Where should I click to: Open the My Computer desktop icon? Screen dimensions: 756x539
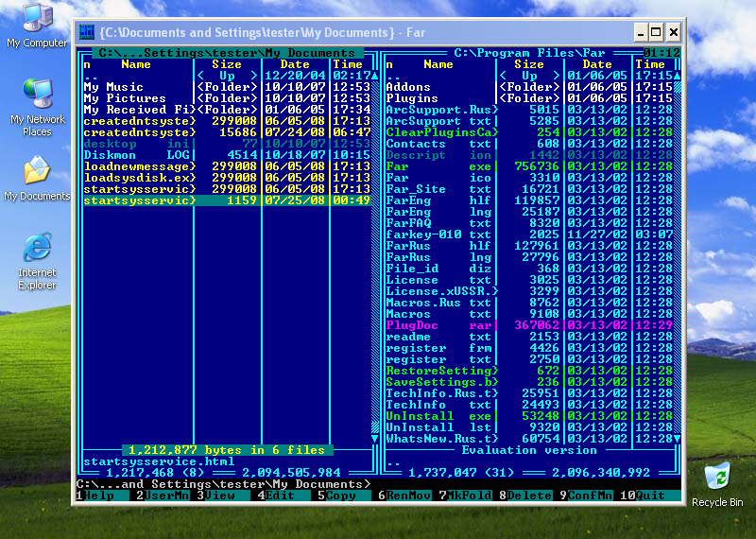pyautogui.click(x=37, y=26)
